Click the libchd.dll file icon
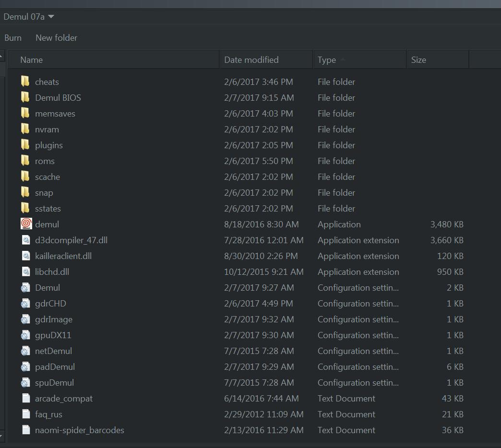Viewport: 501px width, 448px height. [26, 271]
